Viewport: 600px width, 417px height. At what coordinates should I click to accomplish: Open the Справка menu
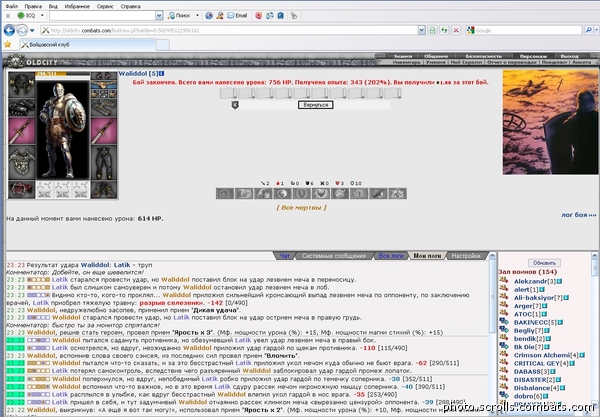coord(130,6)
